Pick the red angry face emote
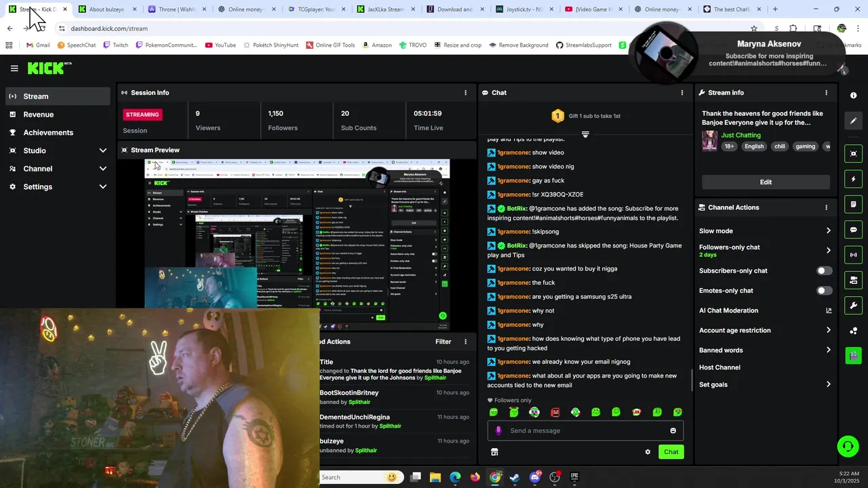 click(x=555, y=412)
